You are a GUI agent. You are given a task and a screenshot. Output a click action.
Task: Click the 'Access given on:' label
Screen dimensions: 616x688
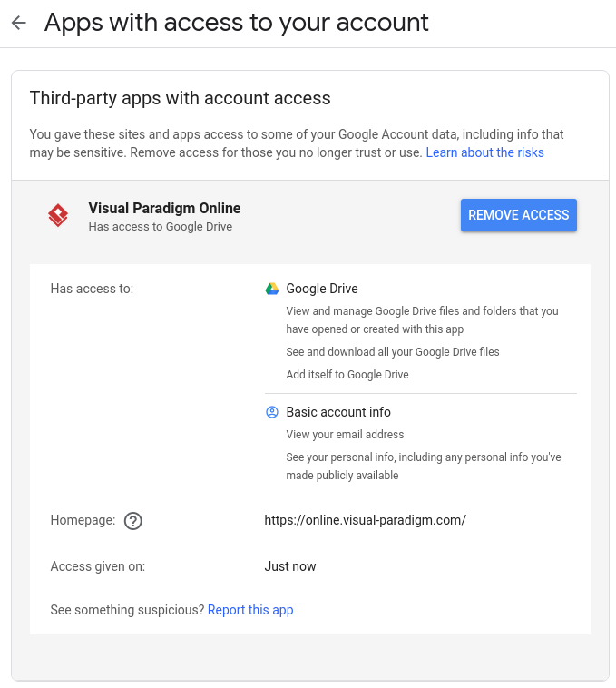tap(98, 566)
